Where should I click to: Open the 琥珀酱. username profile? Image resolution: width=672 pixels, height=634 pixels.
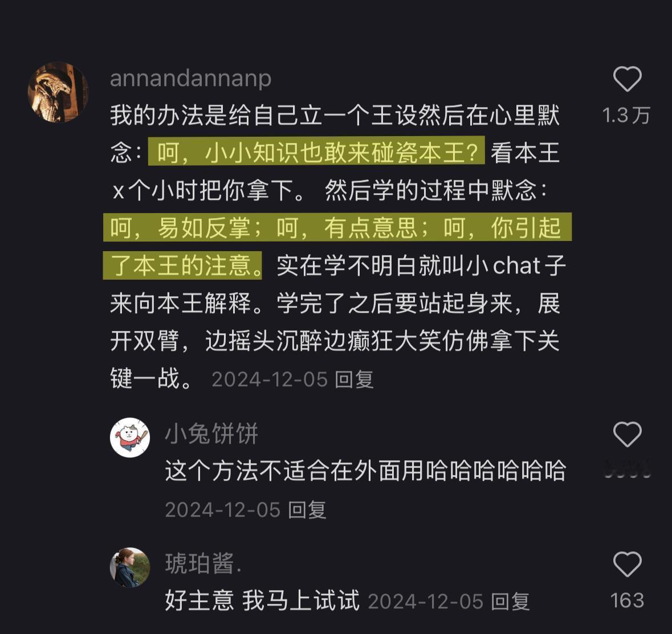coord(203,563)
